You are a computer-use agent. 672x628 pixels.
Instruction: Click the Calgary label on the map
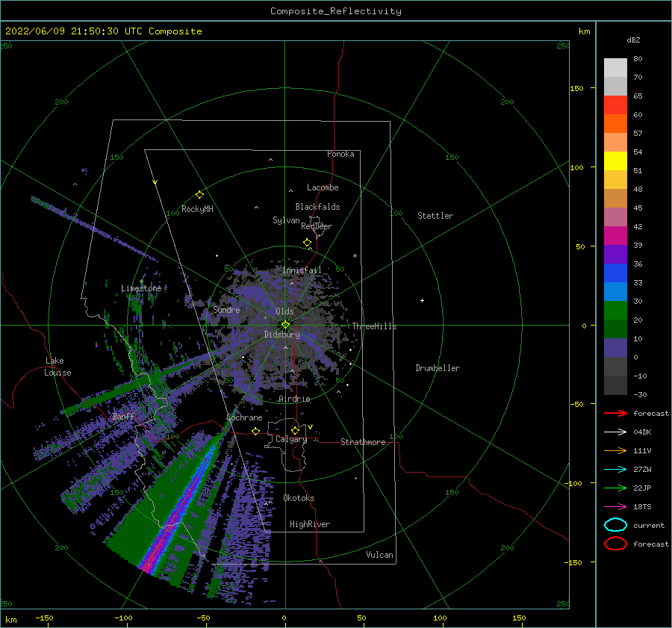pos(291,439)
